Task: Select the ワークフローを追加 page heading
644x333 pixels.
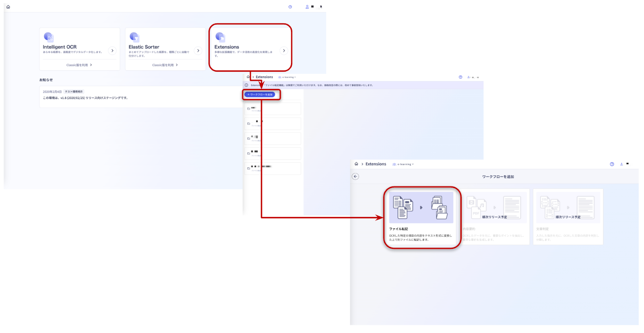Action: tap(498, 177)
